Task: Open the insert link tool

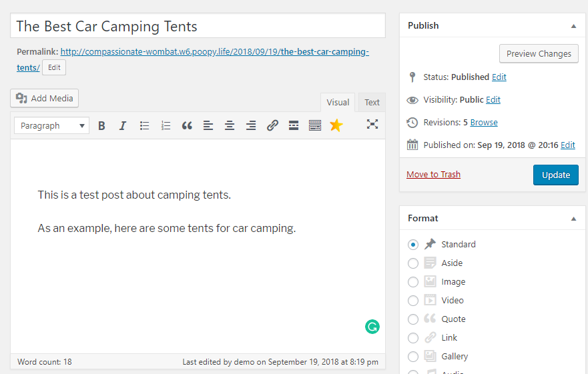Action: (x=272, y=125)
